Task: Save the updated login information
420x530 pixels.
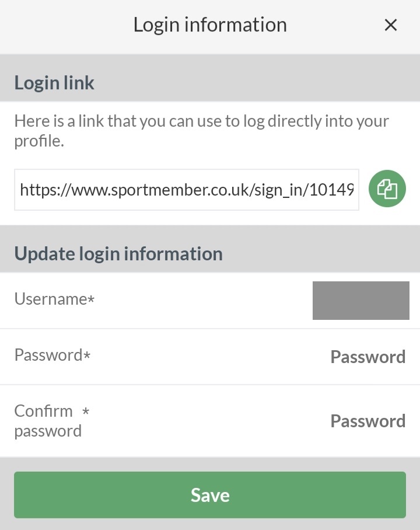Action: 210,495
